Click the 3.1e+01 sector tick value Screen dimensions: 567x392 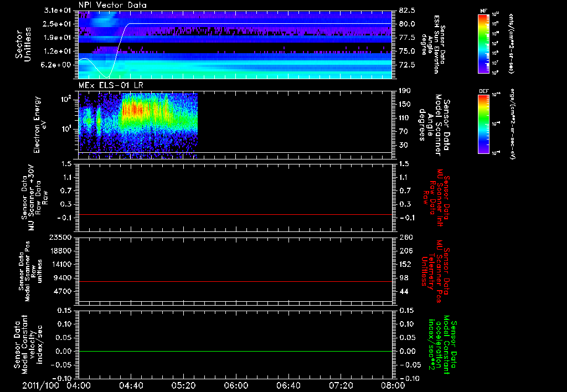58,10
